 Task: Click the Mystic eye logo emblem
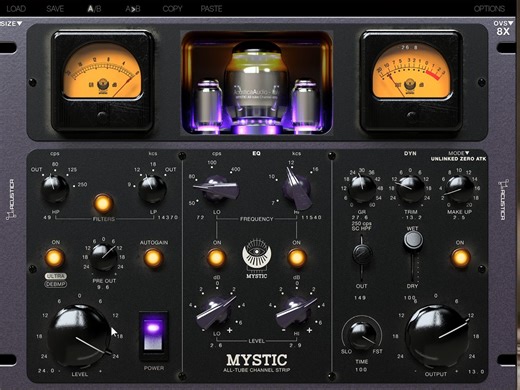(x=256, y=255)
